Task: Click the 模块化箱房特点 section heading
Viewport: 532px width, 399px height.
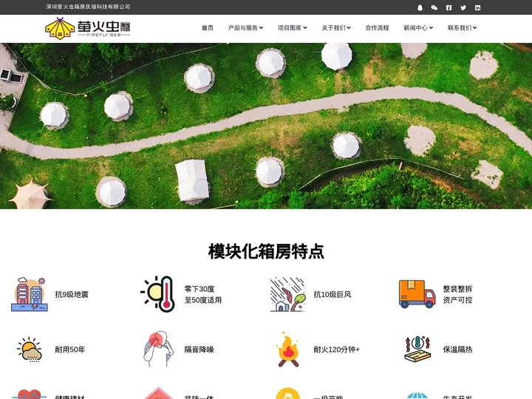Action: pos(266,251)
